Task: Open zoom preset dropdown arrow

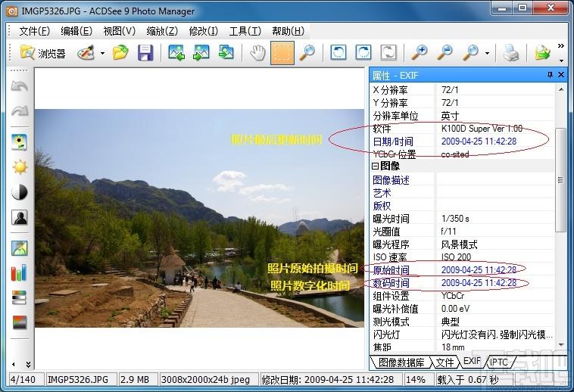Action: pyautogui.click(x=487, y=54)
